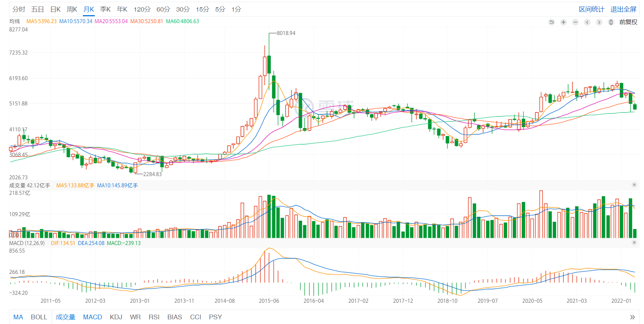The image size is (644, 324).
Task: Toggle the KDJ indicator
Action: [x=116, y=317]
